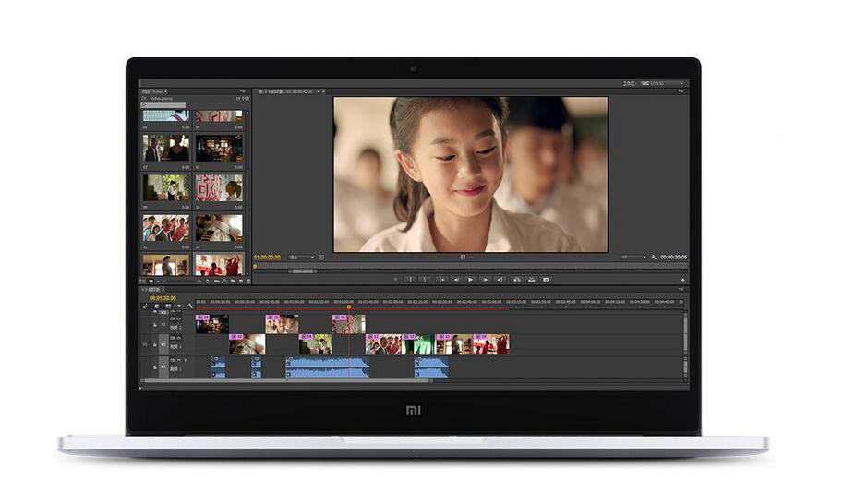
Task: Select the Video project panel tab
Action: (151, 91)
